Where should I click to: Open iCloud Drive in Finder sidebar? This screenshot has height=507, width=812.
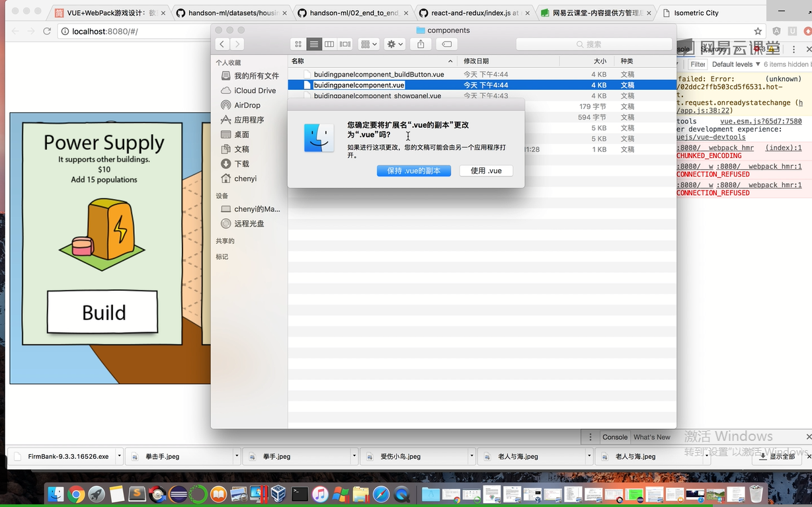(249, 91)
